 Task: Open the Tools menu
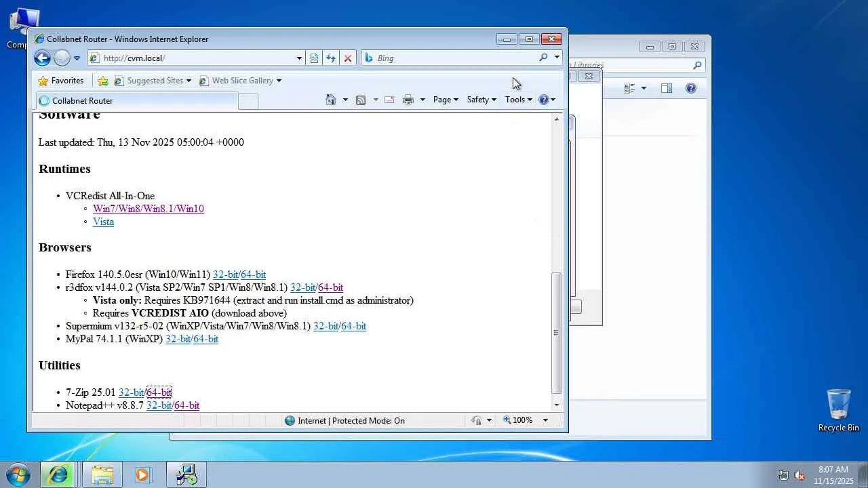tap(519, 100)
